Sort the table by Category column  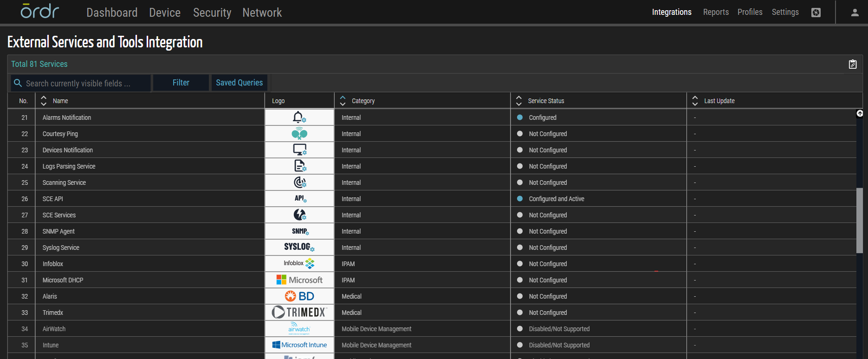coord(343,101)
